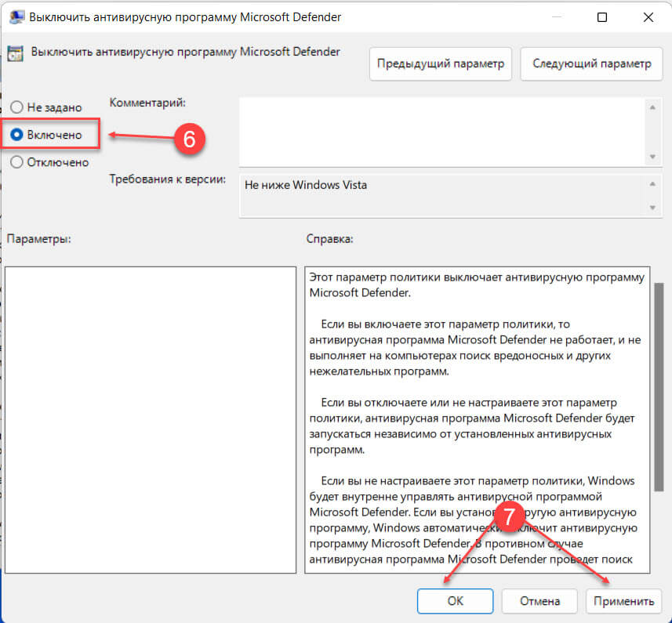Minimize the policy dialog window

(x=556, y=17)
